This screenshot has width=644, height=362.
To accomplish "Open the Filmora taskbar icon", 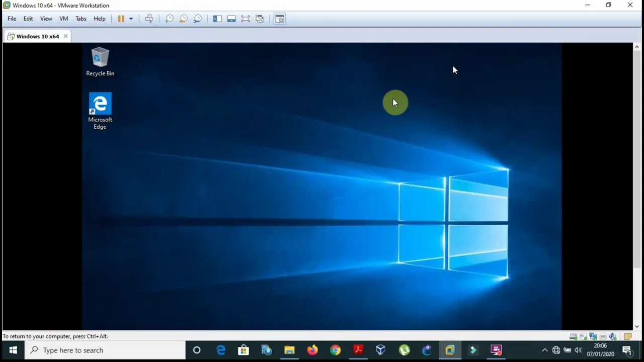I will point(473,350).
